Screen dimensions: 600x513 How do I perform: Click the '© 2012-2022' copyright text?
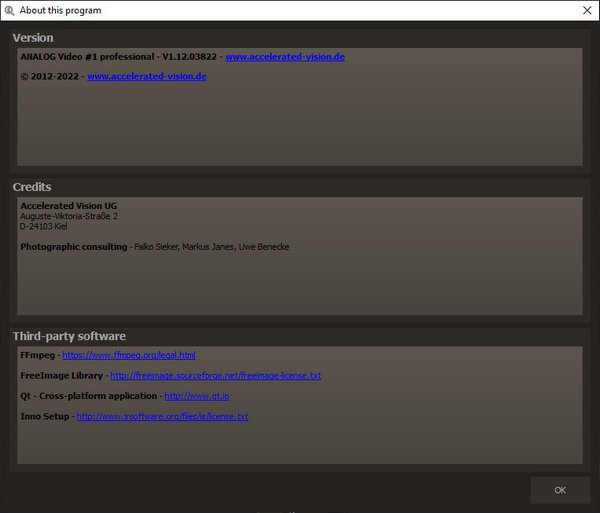coord(50,76)
